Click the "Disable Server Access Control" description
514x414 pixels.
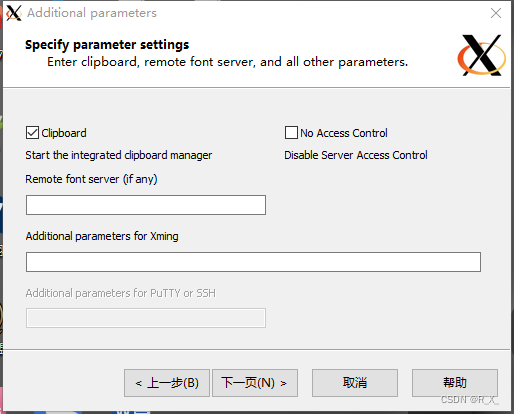(x=356, y=155)
